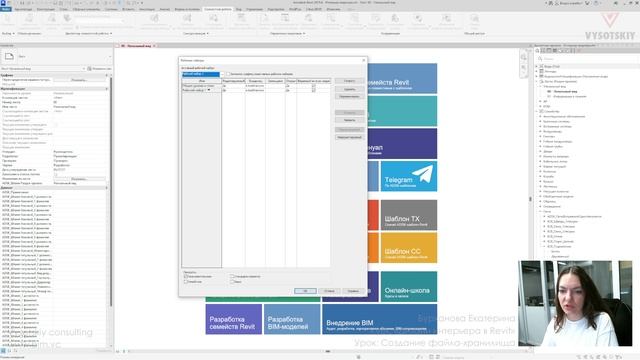Open the Архитектура ribbon tab
Screen dimensions: 640x360
[x=23, y=9]
